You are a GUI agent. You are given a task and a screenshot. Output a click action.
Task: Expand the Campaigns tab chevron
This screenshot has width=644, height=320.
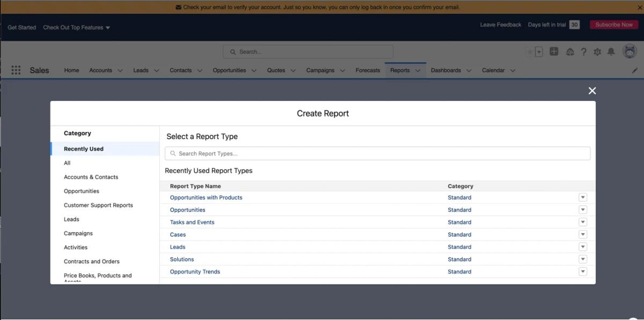click(342, 70)
